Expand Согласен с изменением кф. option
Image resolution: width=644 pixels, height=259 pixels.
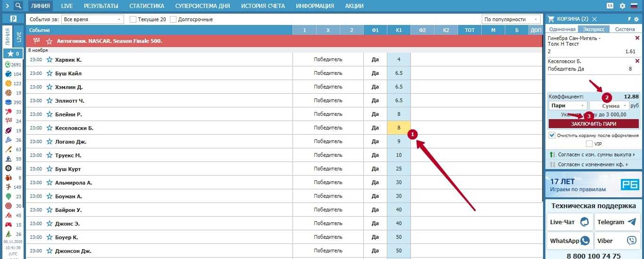593,165
